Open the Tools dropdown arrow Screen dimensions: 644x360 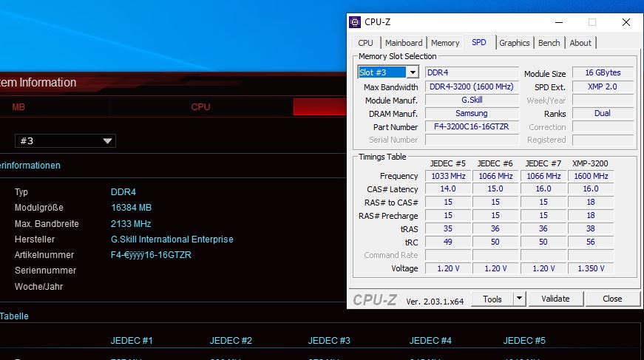(x=520, y=299)
